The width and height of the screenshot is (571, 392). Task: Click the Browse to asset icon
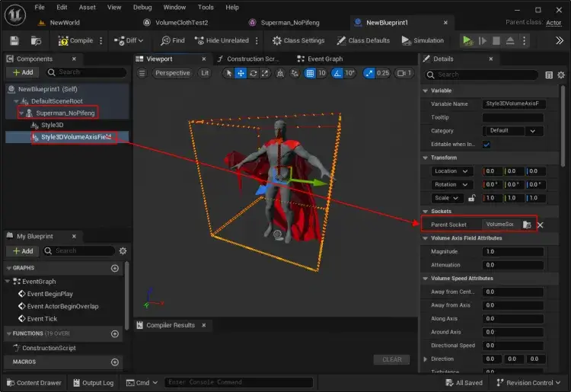pos(37,40)
